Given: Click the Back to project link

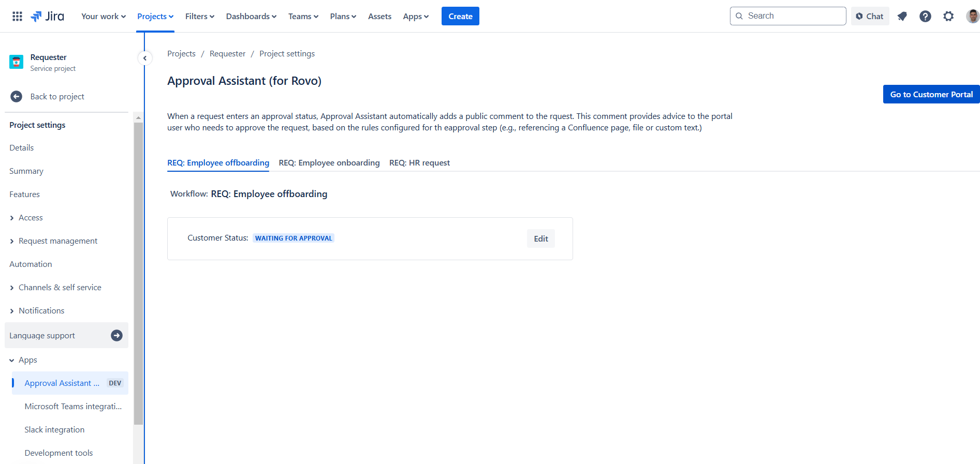Looking at the screenshot, I should coord(57,96).
